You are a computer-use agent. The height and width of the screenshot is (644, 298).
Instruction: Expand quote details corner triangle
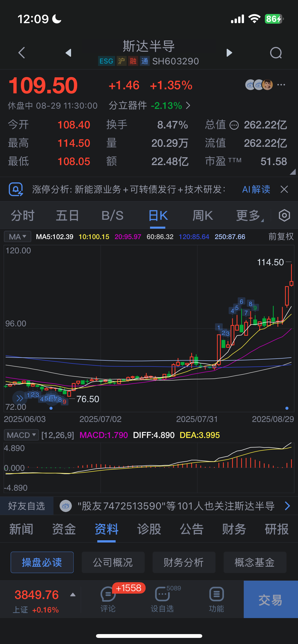[x=293, y=172]
